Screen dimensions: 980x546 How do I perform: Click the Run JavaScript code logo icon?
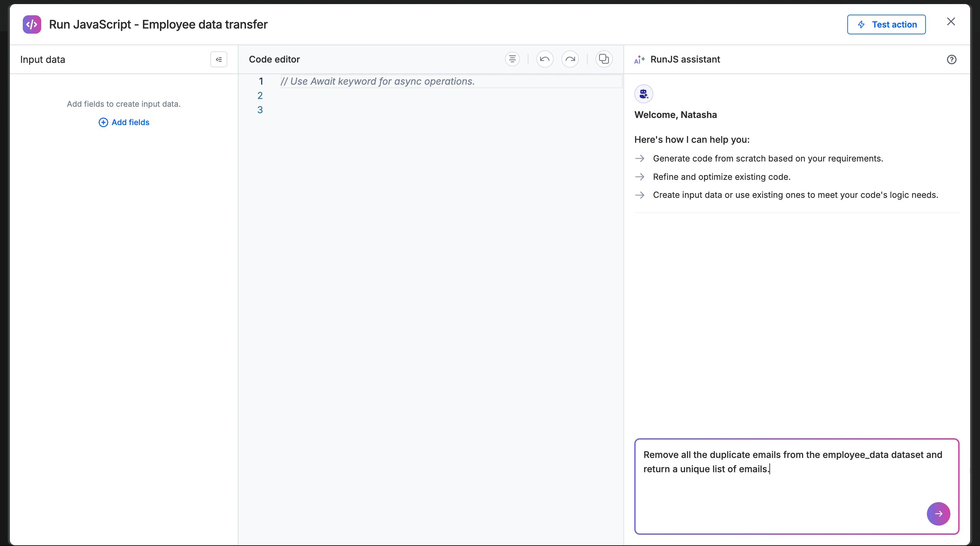click(x=32, y=24)
